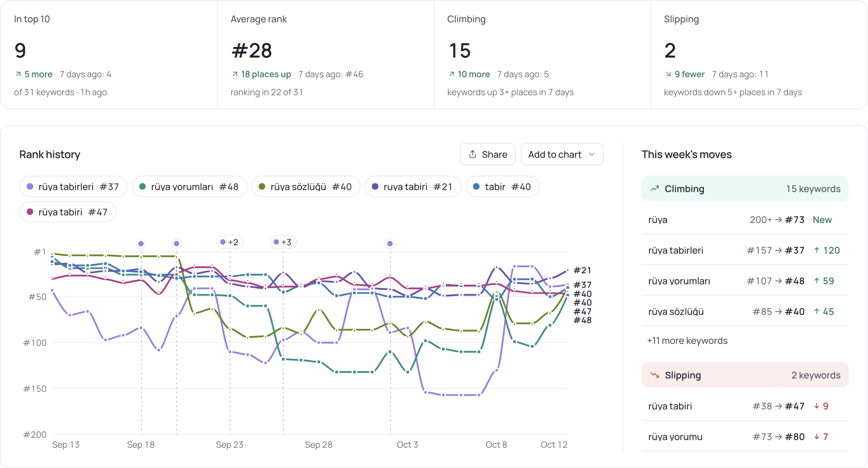Select the rüya keyword row marked New
The width and height of the screenshot is (868, 468).
745,220
